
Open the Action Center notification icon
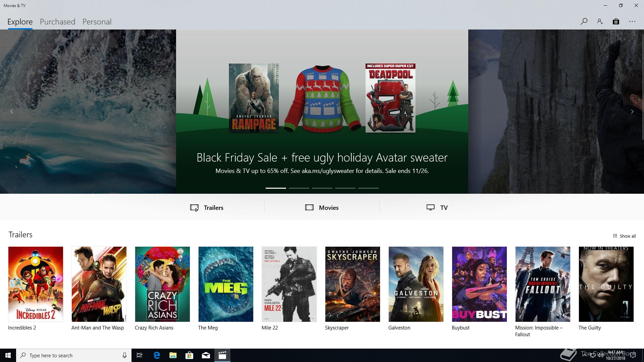click(633, 356)
